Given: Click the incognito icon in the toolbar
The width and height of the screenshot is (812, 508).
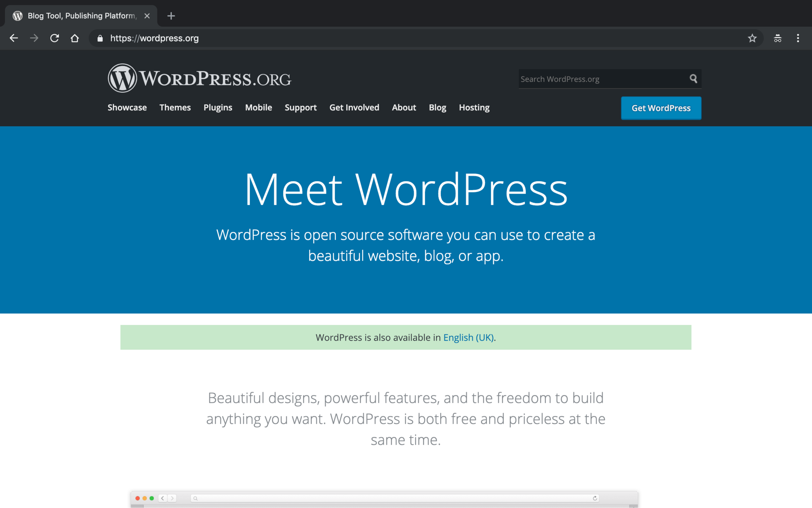Looking at the screenshot, I should pos(777,38).
